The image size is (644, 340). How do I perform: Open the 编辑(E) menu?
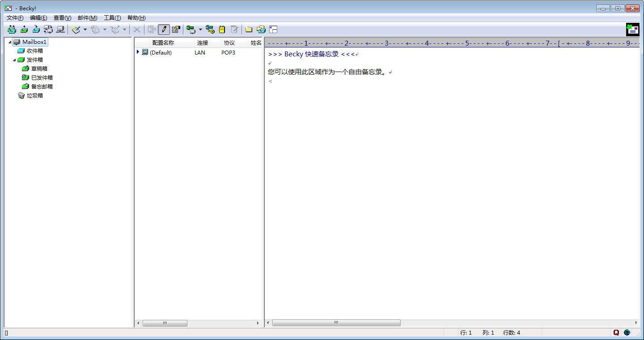pos(38,18)
